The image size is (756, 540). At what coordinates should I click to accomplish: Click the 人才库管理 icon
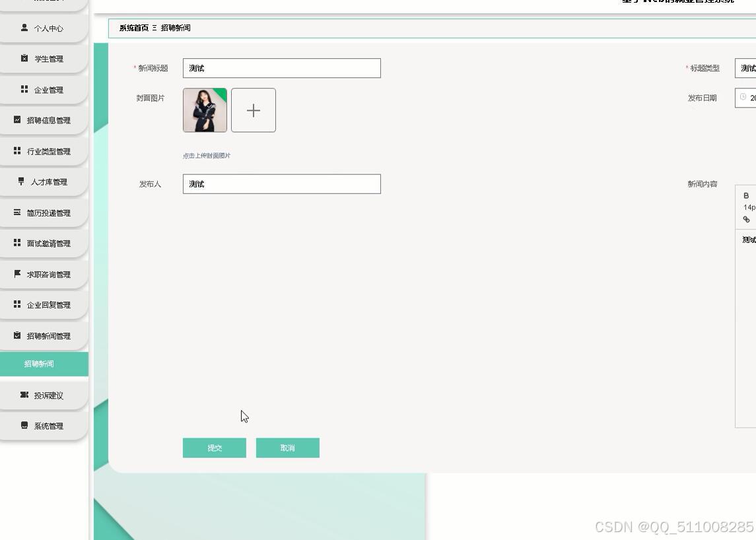(20, 182)
